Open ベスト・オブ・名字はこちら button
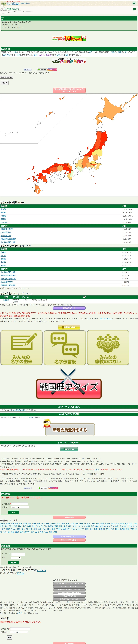The image size is (138, 644). pos(69,587)
